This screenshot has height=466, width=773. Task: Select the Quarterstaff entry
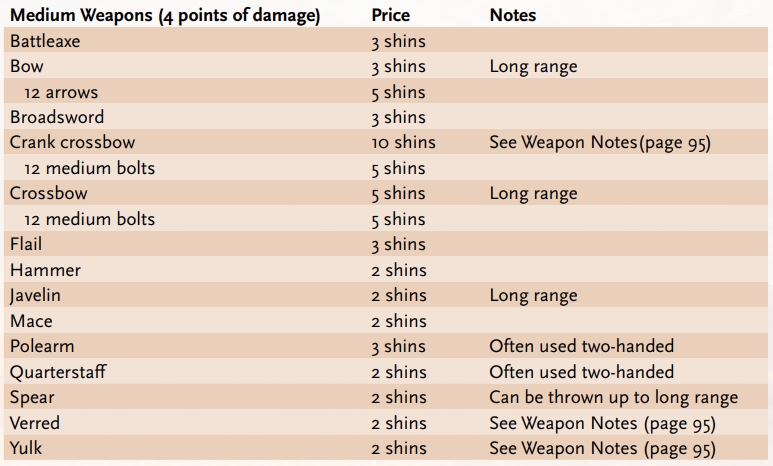pyautogui.click(x=58, y=372)
